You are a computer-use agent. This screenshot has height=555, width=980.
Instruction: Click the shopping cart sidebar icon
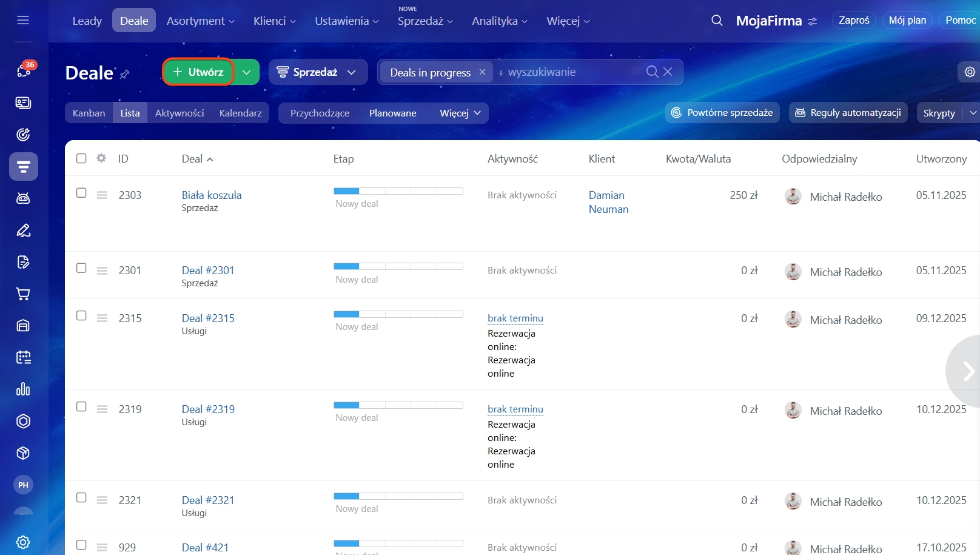tap(23, 294)
